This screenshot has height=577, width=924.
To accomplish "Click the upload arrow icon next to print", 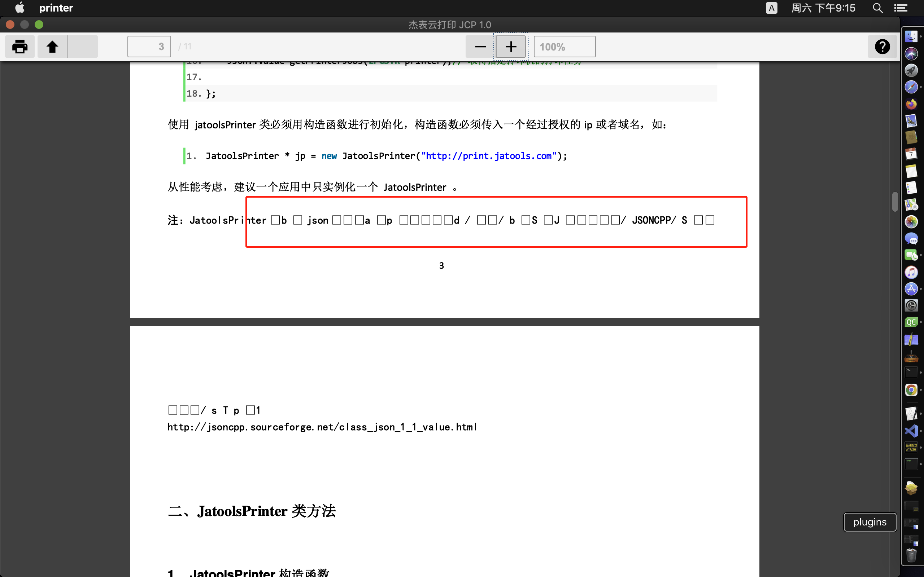I will click(52, 46).
